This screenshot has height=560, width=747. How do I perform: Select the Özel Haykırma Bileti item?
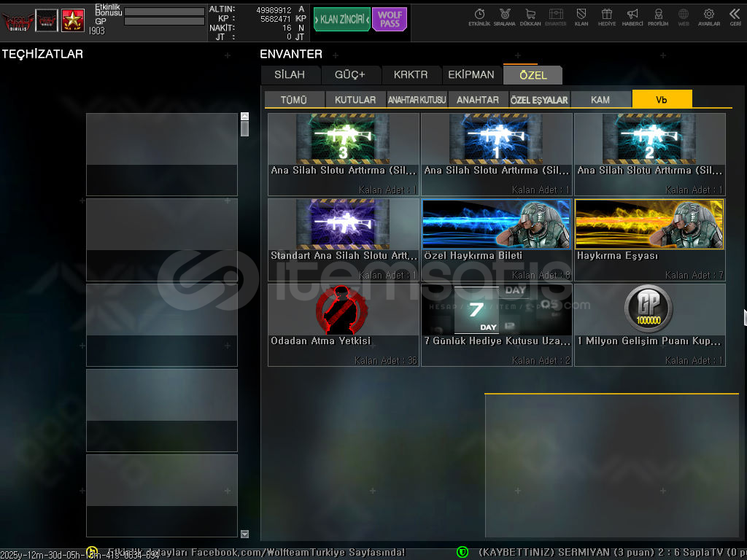coord(496,239)
